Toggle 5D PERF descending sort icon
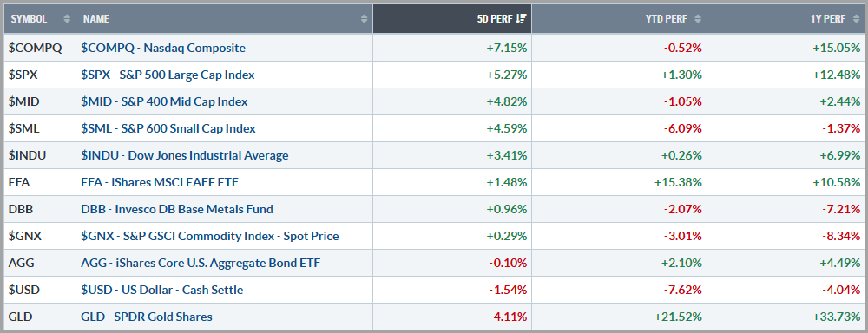The image size is (868, 333). [x=520, y=19]
